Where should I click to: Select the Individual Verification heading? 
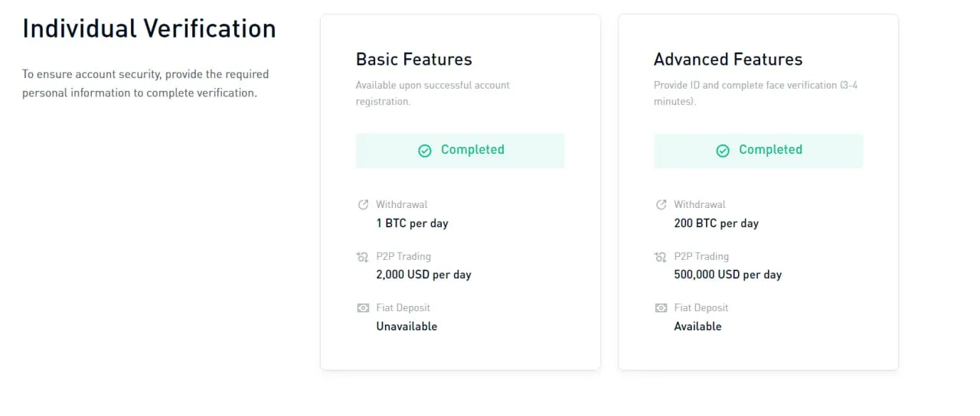pyautogui.click(x=149, y=29)
